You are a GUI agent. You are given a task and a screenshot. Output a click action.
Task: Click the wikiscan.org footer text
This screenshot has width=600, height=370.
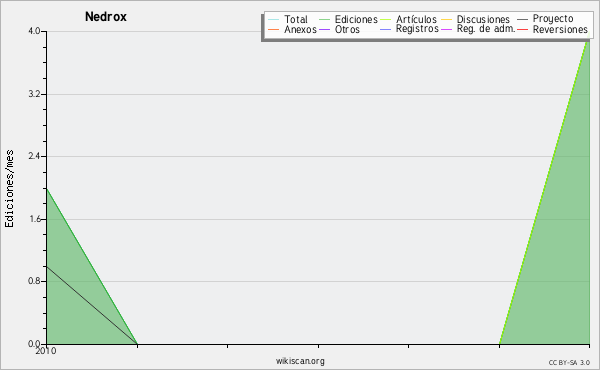tap(300, 361)
